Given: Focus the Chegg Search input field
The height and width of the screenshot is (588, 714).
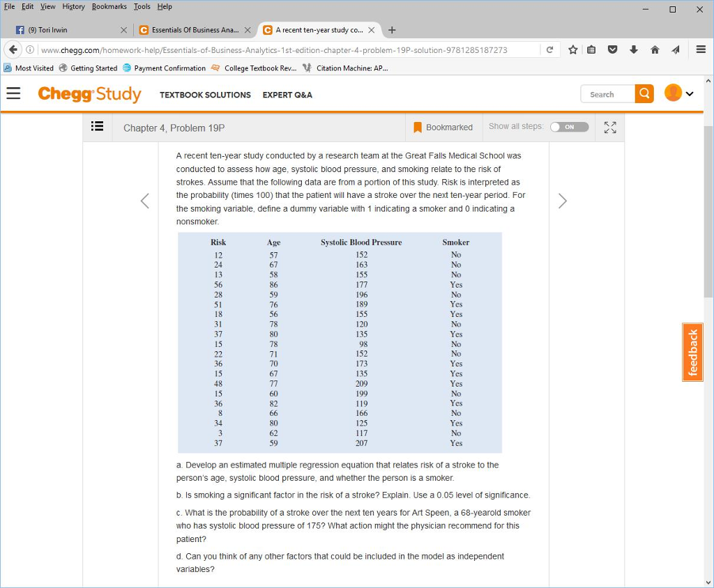Looking at the screenshot, I should click(x=608, y=94).
